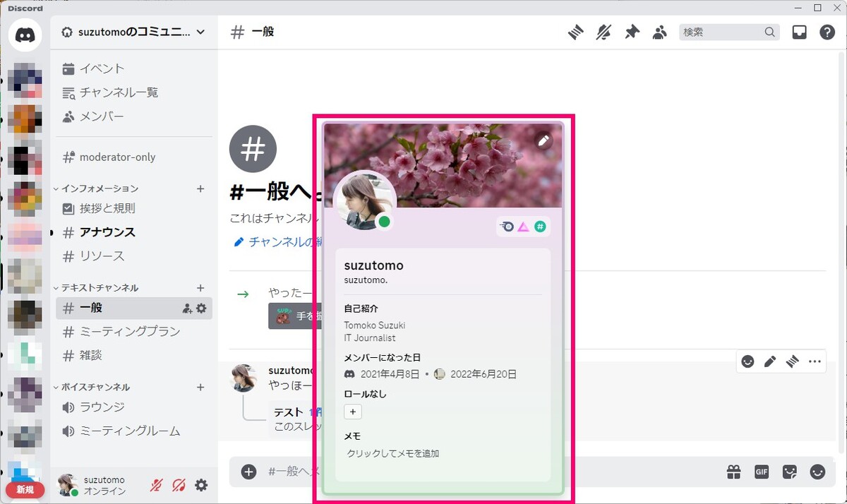The width and height of the screenshot is (847, 504).
Task: Open メンバー in the sidebar
Action: click(133, 116)
